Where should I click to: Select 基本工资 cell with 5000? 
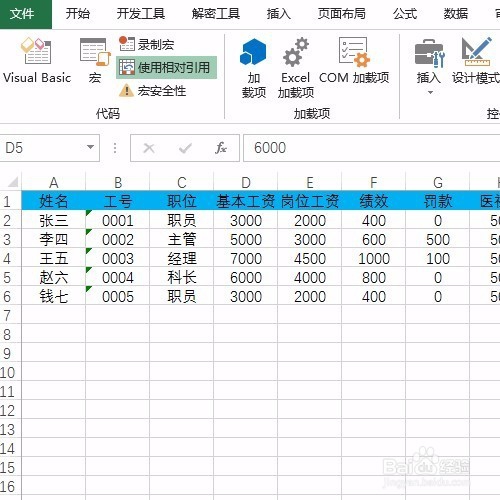click(246, 239)
